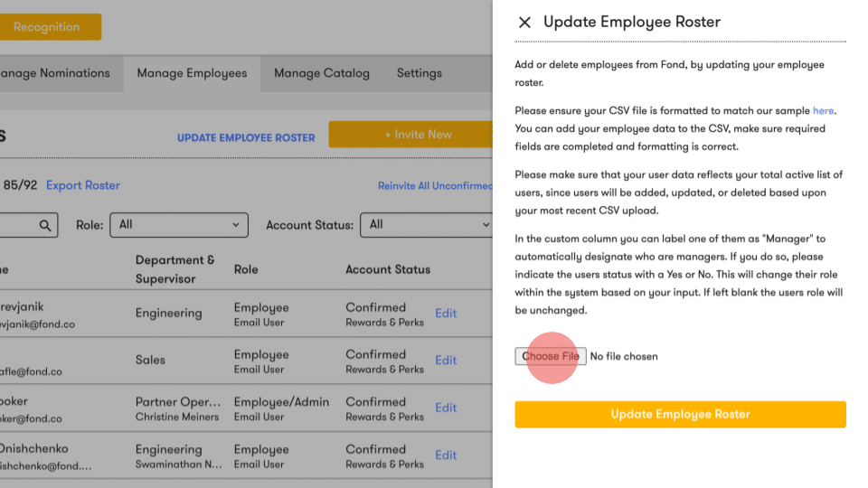Click the Account Status column header
Image resolution: width=868 pixels, height=488 pixels.
(388, 269)
